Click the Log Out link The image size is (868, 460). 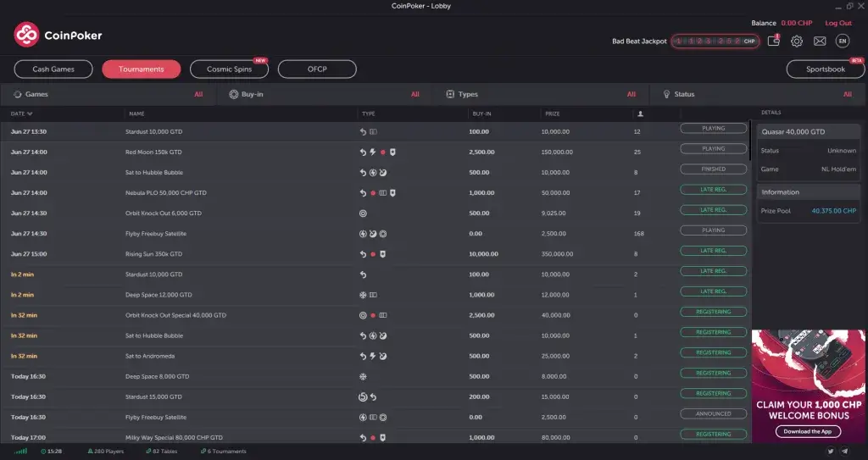pyautogui.click(x=837, y=23)
